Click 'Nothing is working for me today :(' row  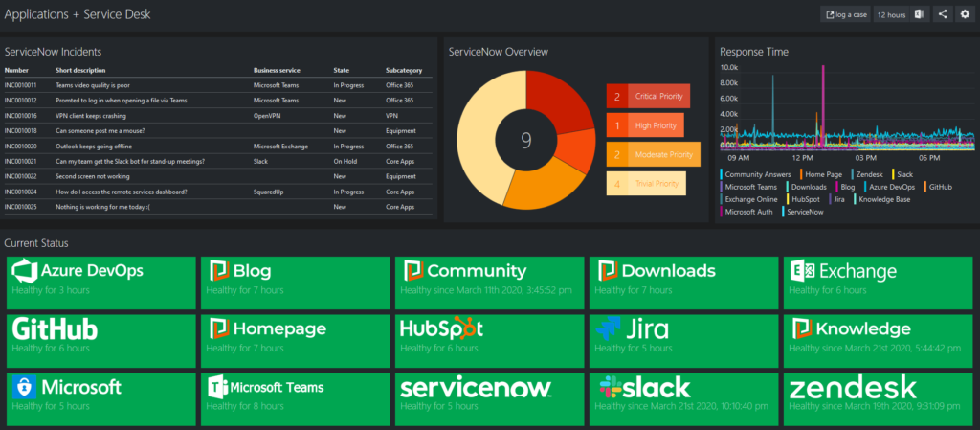[x=218, y=207]
